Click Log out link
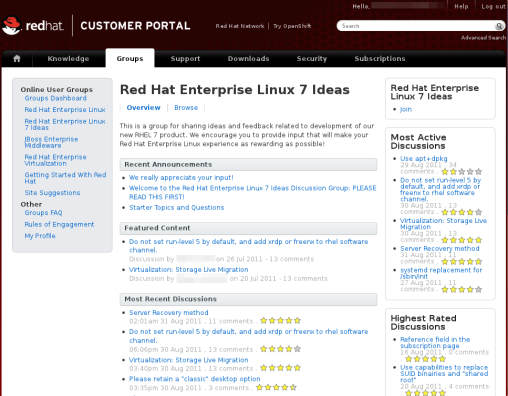The image size is (508, 396). [493, 6]
